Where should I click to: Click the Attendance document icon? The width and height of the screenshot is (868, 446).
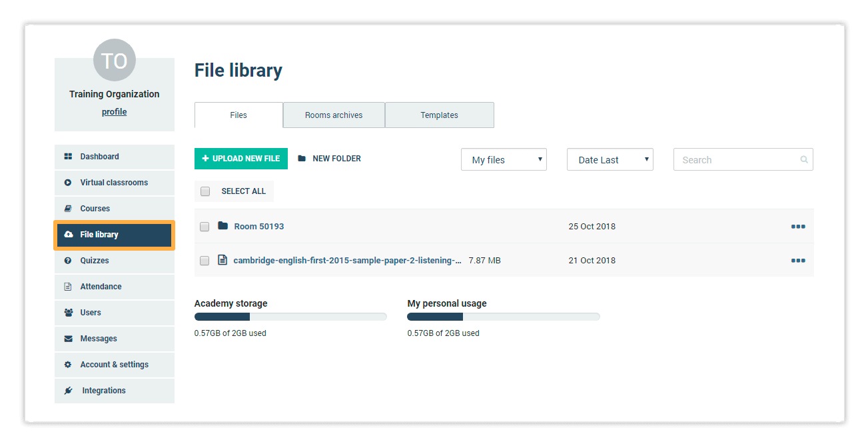(x=68, y=287)
